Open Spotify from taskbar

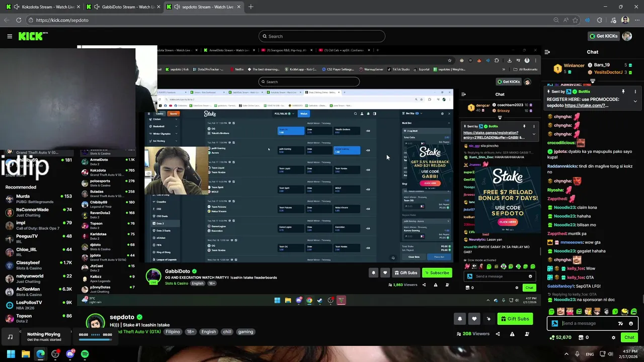85,354
